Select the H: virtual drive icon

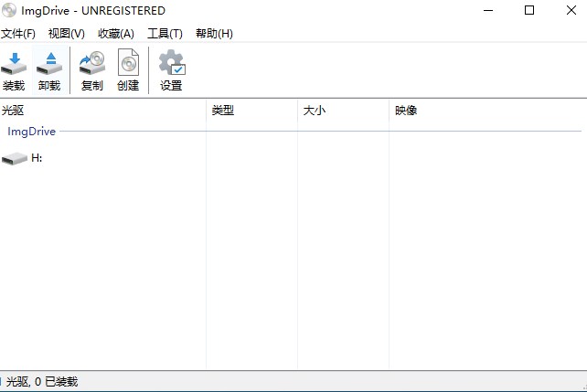point(15,158)
